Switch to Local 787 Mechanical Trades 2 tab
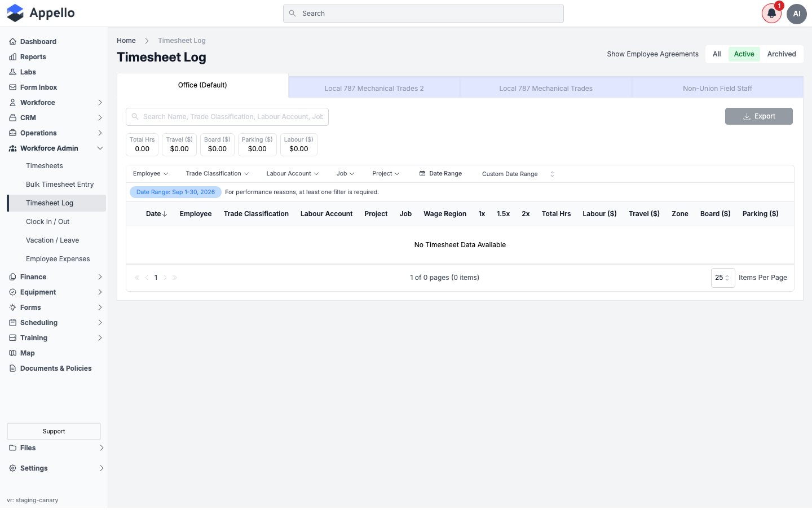 click(374, 89)
